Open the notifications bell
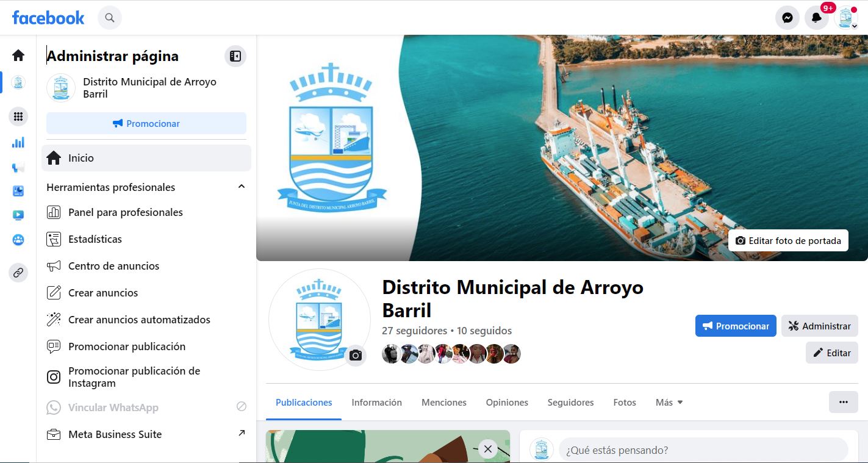This screenshot has height=463, width=868. (x=817, y=18)
